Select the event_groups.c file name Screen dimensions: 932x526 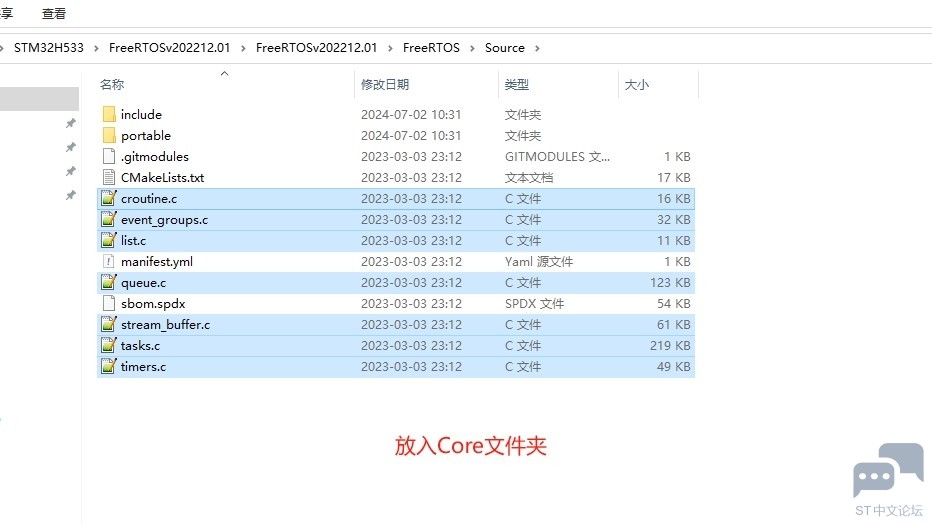[165, 219]
